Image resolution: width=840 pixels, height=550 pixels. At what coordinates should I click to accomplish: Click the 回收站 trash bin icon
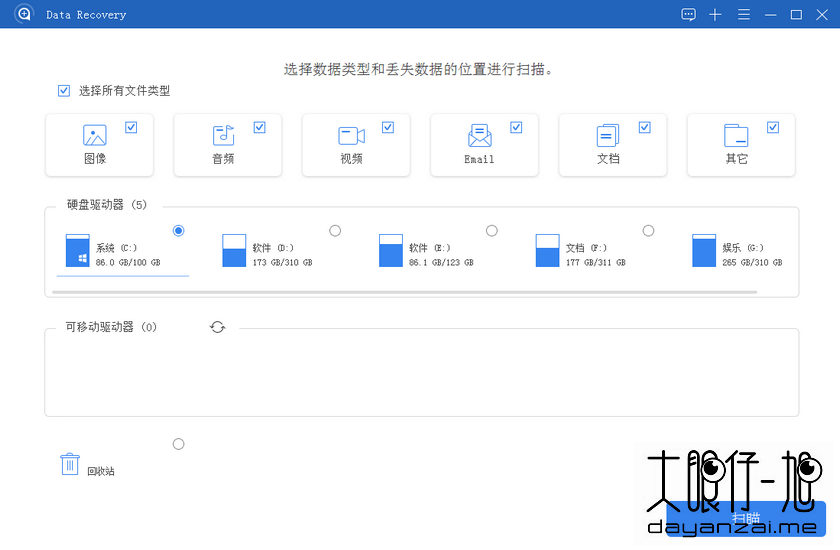[x=70, y=464]
